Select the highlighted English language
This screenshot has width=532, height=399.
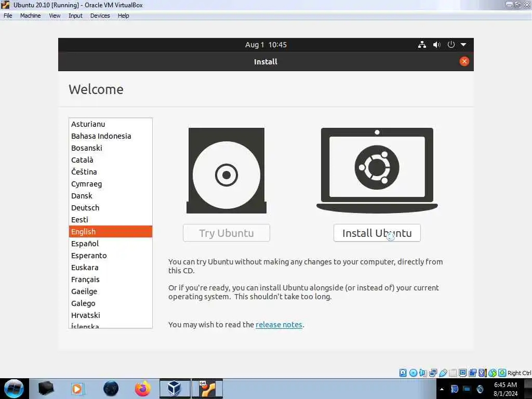(111, 232)
